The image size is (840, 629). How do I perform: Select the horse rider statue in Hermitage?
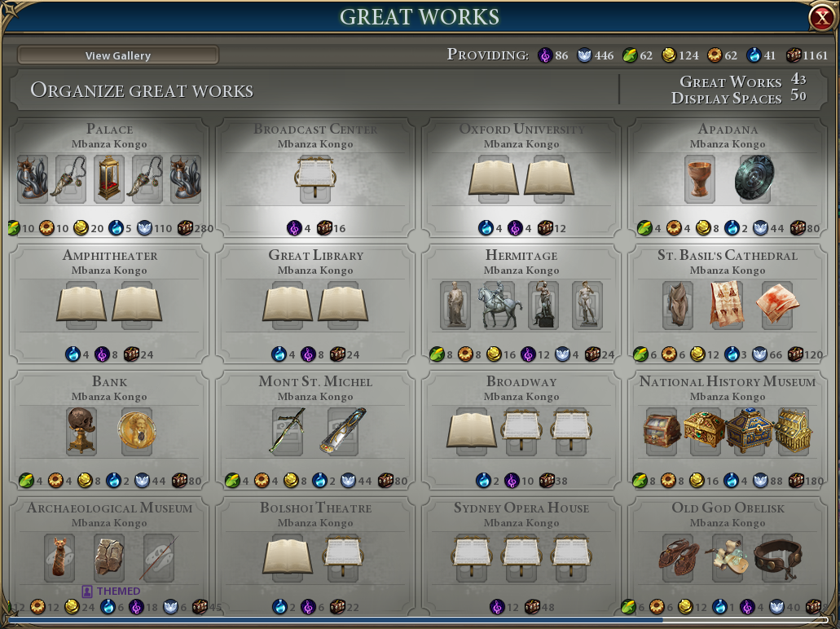point(499,306)
